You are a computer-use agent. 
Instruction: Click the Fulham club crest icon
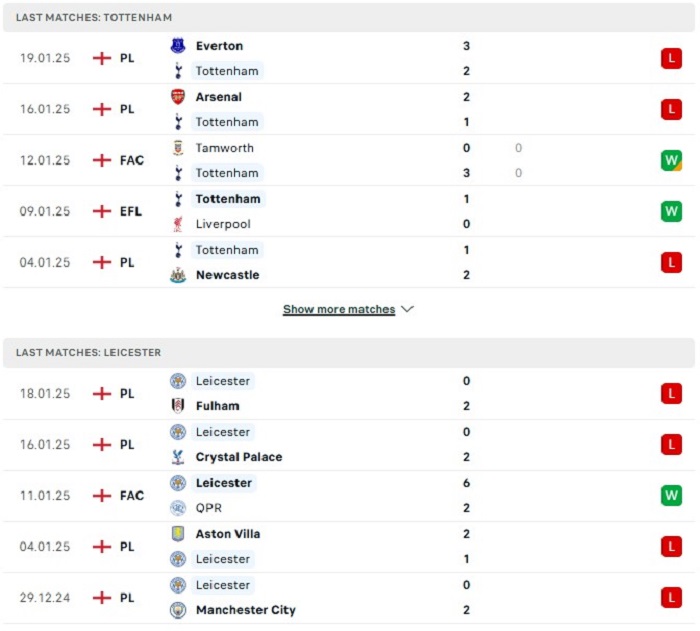[178, 406]
